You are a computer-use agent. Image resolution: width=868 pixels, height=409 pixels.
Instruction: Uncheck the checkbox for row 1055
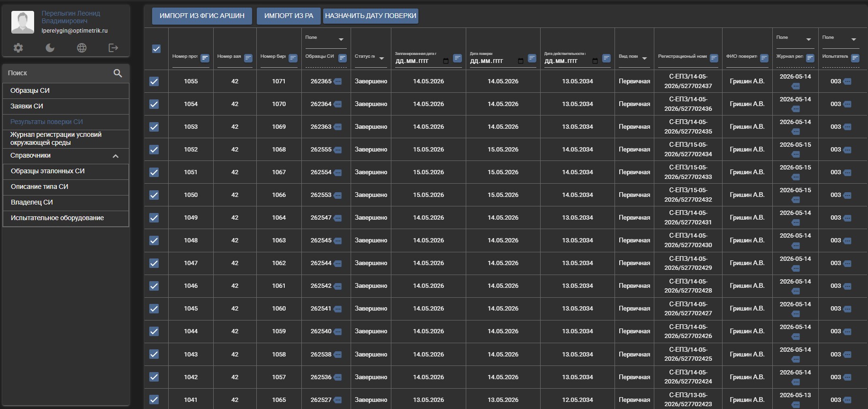[154, 81]
